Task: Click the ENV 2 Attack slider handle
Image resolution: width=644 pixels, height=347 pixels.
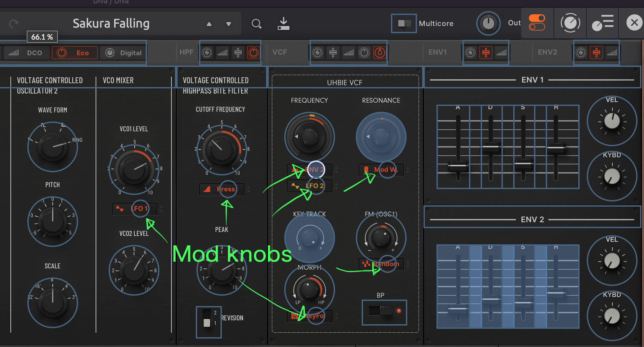Action: pyautogui.click(x=458, y=309)
